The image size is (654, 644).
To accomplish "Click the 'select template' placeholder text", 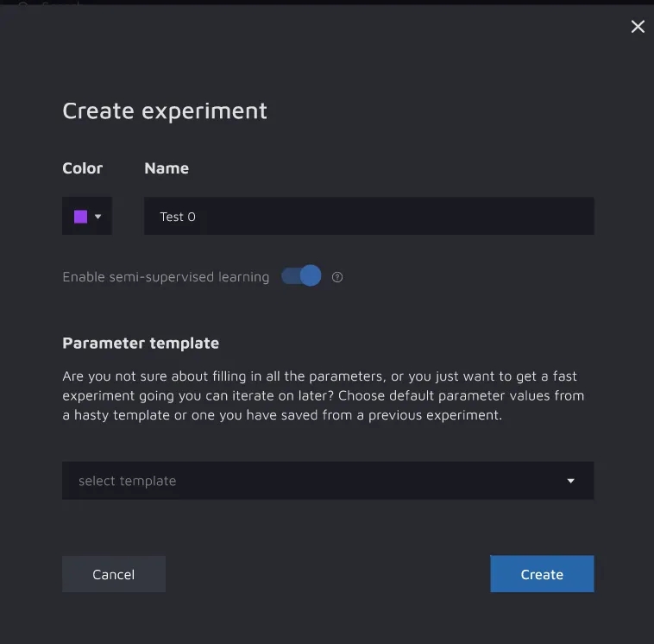I will pos(127,481).
